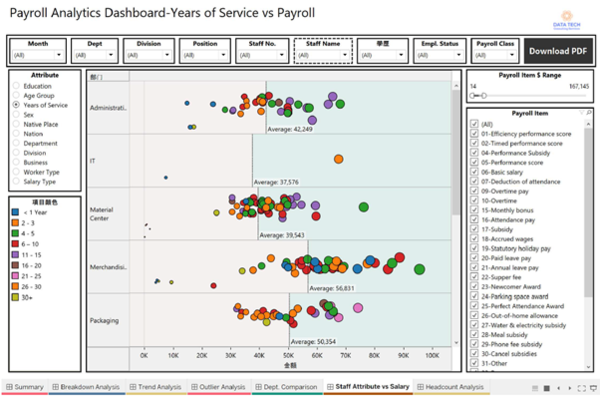Open the Headcount Analysis tab
Image resolution: width=600 pixels, height=398 pixels.
pyautogui.click(x=451, y=387)
